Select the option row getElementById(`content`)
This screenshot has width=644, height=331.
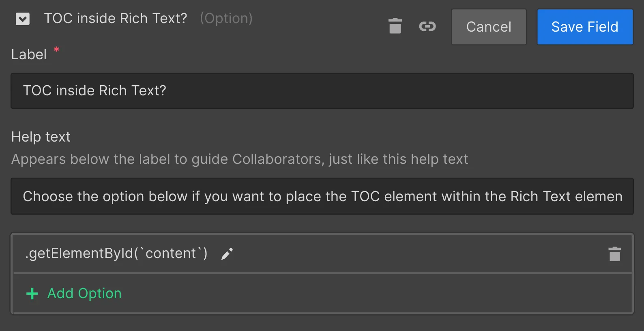116,253
